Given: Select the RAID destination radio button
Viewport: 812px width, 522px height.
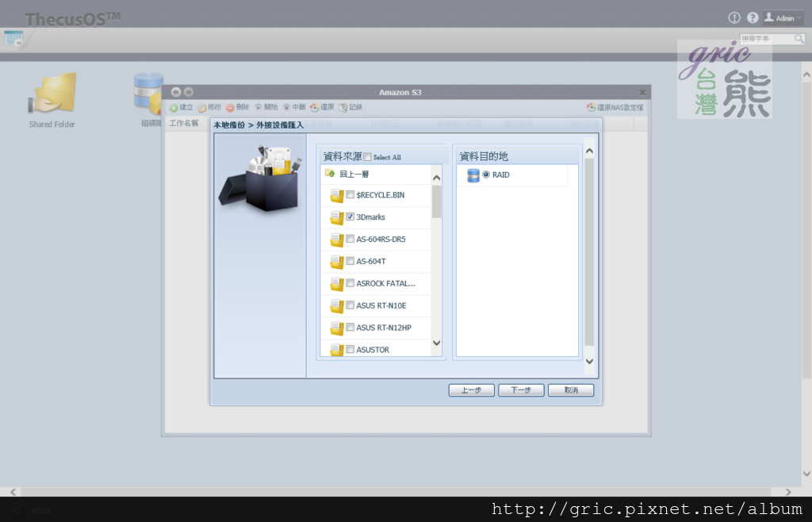Looking at the screenshot, I should [x=486, y=175].
